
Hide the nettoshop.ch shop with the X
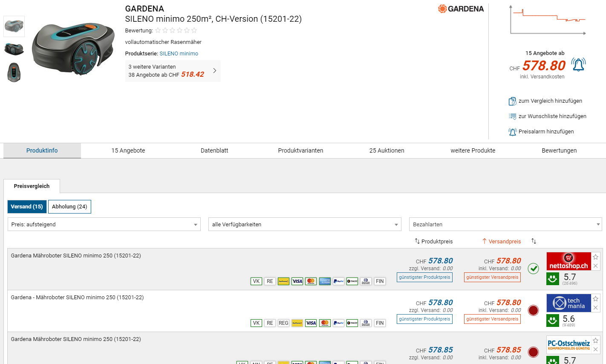(596, 266)
